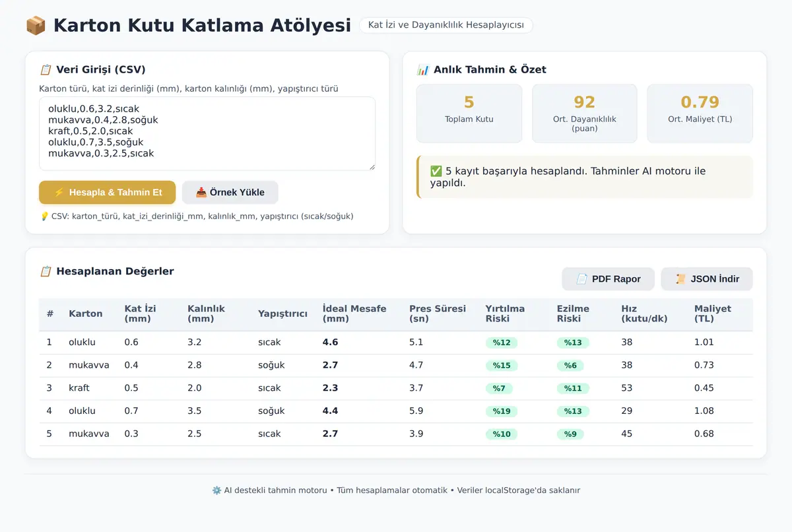Click the cost value 0.68 in row 5
Image resolution: width=792 pixels, height=532 pixels.
pyautogui.click(x=704, y=434)
